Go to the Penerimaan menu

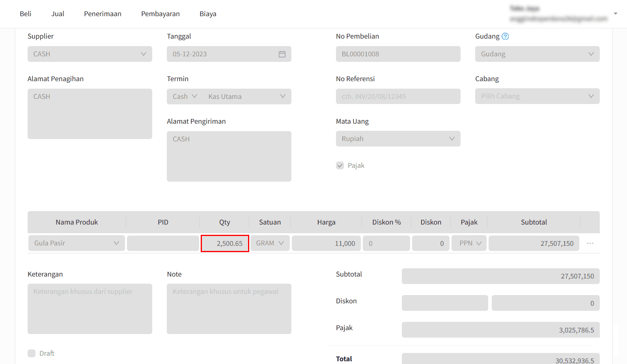tap(103, 14)
